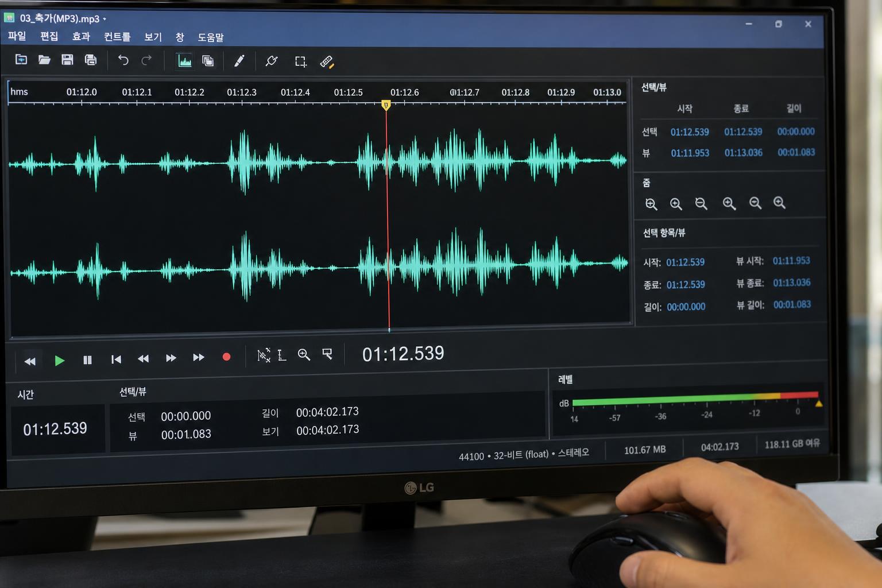Screen dimensions: 882x588
Task: Open the 도움말 menu
Action: tap(211, 37)
